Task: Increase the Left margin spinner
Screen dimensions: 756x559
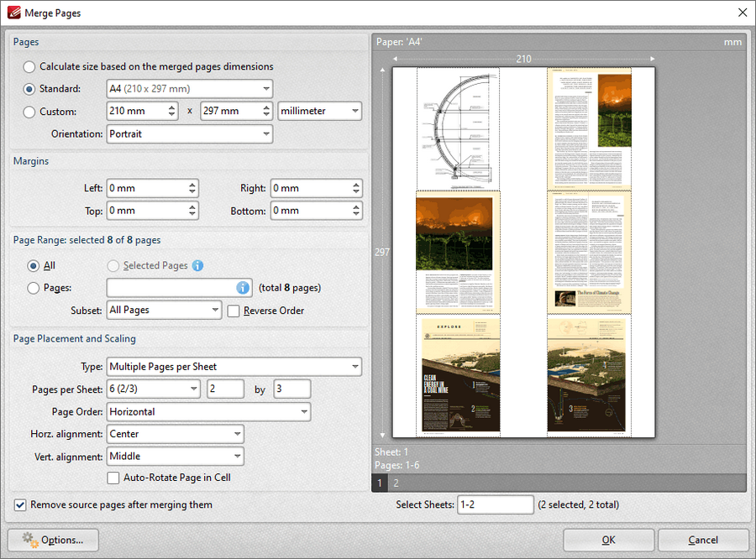Action: pos(192,185)
